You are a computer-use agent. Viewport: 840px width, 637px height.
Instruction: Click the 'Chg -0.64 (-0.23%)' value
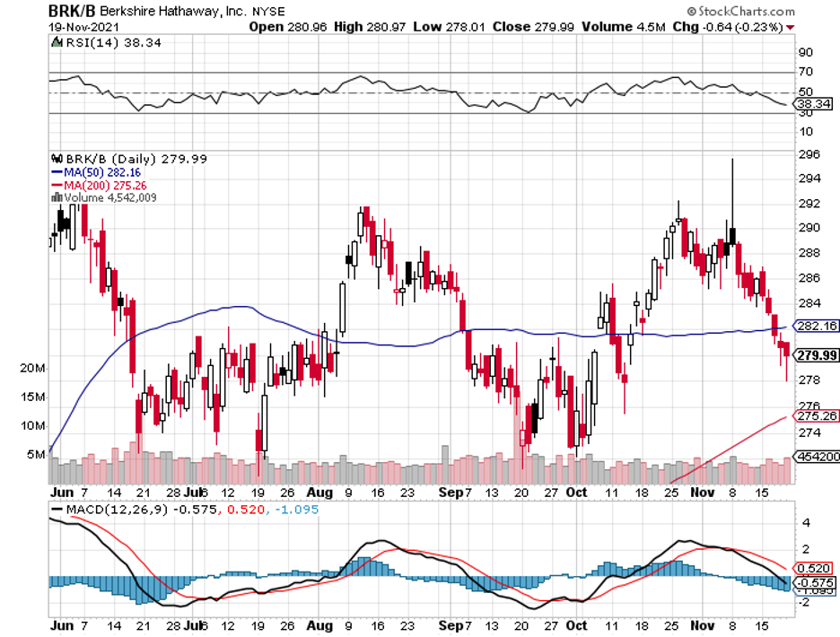click(728, 27)
